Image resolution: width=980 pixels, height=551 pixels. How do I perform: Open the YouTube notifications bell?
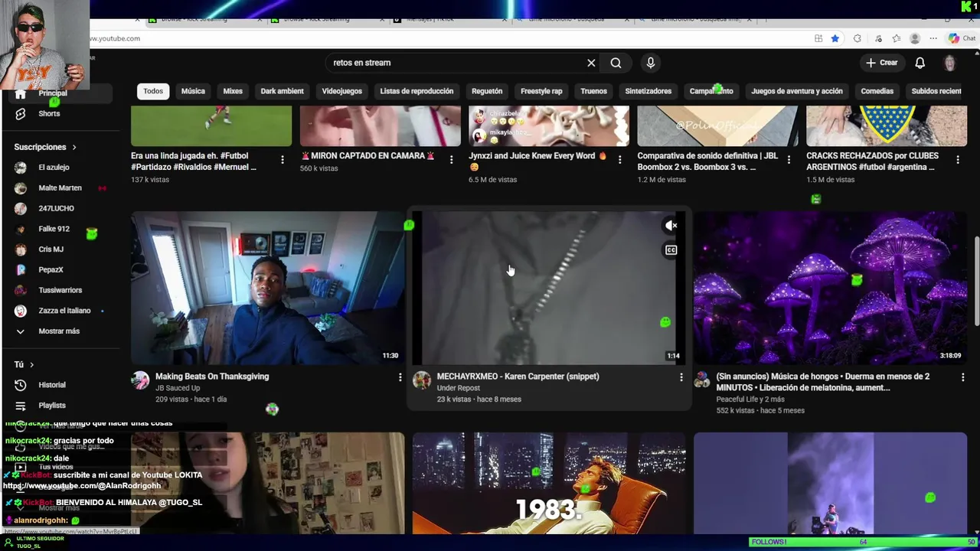[920, 63]
